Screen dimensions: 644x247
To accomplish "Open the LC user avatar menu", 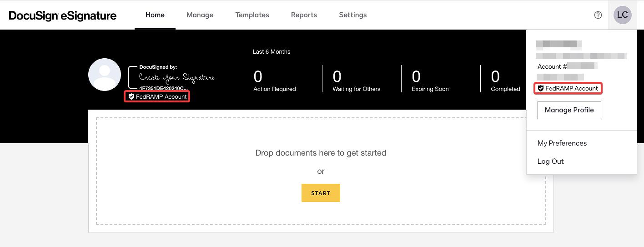I will (622, 15).
